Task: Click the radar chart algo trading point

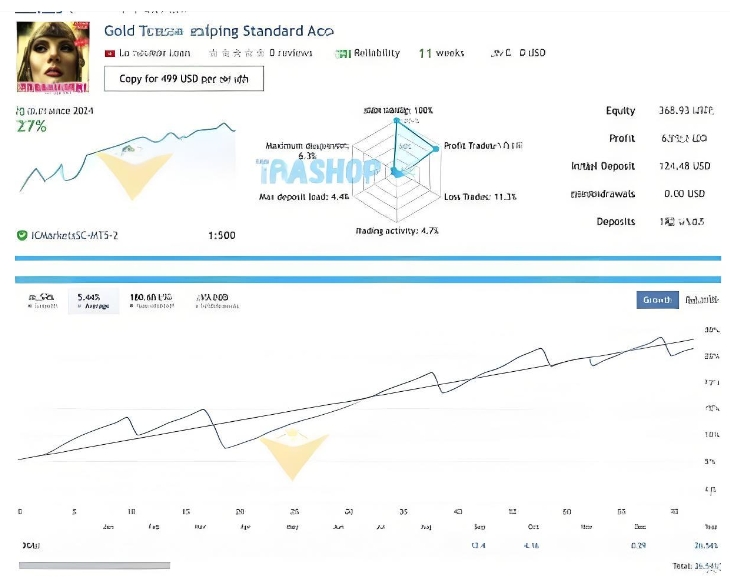Action: pyautogui.click(x=395, y=119)
